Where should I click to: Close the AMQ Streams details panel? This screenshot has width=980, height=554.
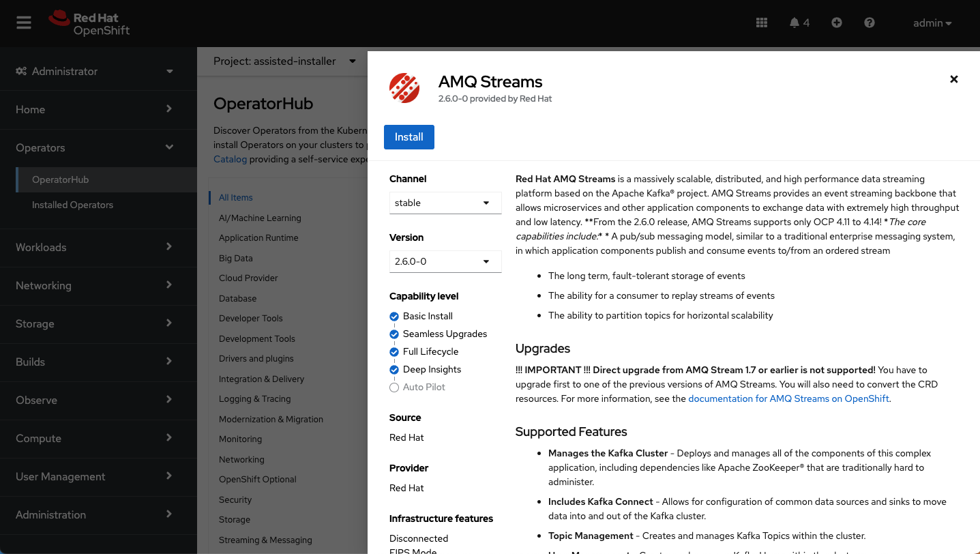coord(953,79)
